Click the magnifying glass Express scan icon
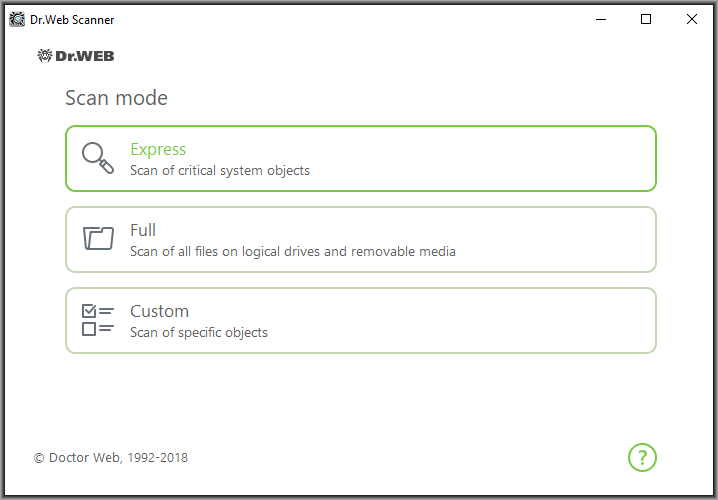This screenshot has height=500, width=718. pyautogui.click(x=98, y=158)
